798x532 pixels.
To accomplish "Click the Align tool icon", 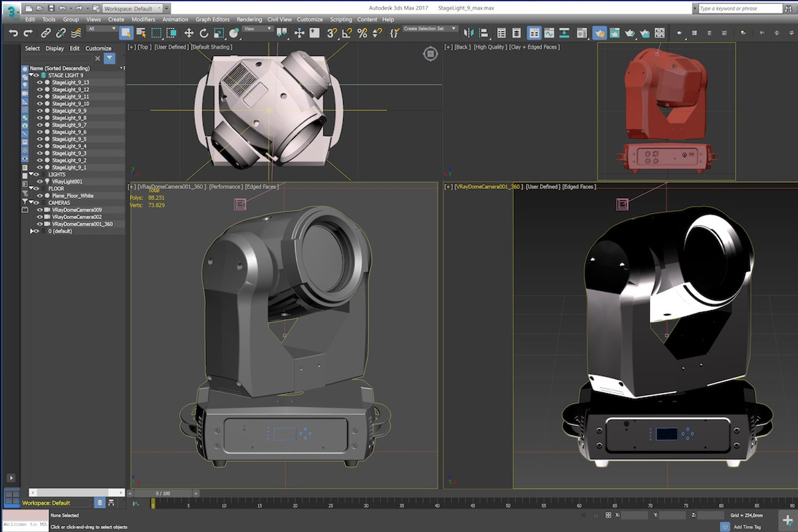I will click(484, 33).
